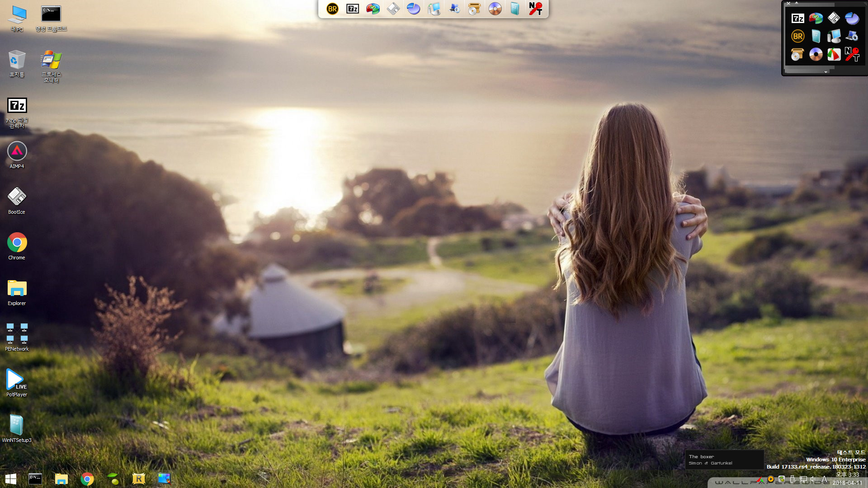The width and height of the screenshot is (868, 488).
Task: Open the laptop-with-gear icon in top dock
Action: click(x=454, y=9)
